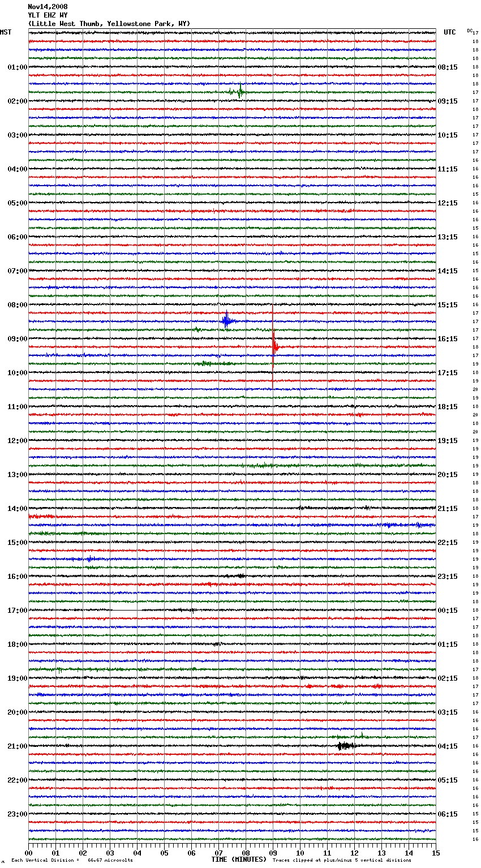Click the Traces clipped footer note
Screen dimensions: 481x868
(x=342, y=860)
